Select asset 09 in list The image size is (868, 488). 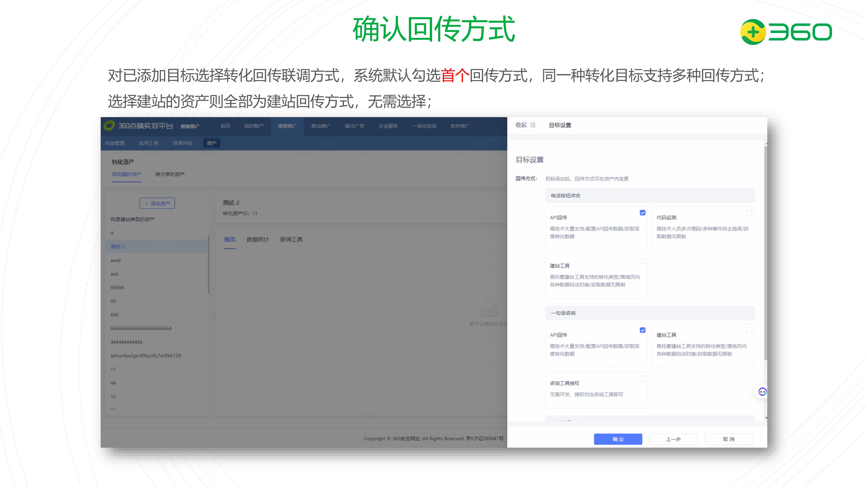click(157, 301)
